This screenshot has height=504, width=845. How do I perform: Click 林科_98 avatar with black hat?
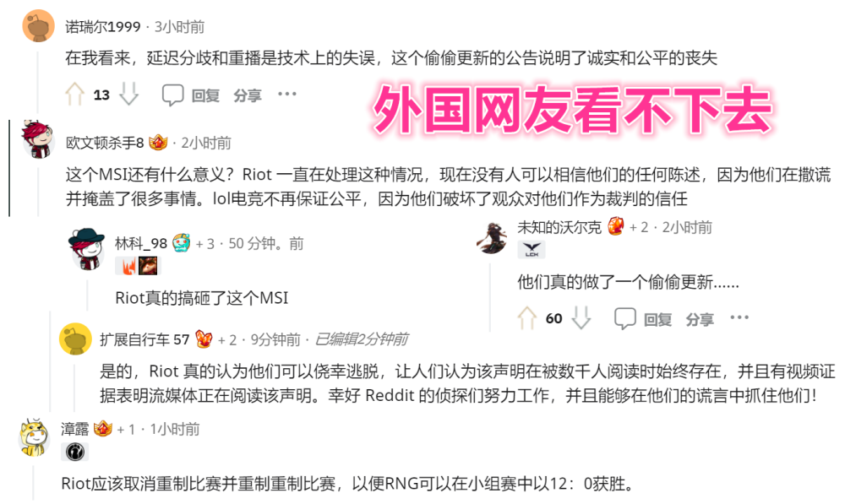86,249
